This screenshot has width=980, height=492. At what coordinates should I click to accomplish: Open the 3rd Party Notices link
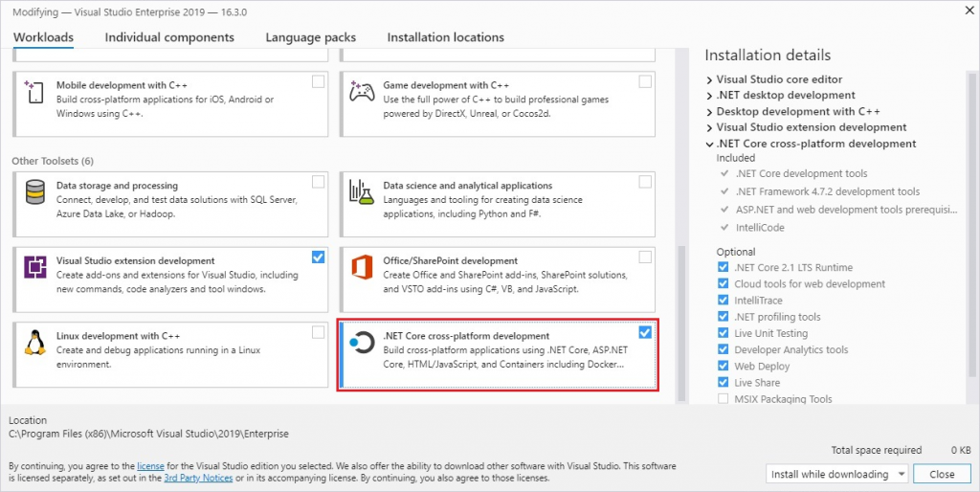coord(198,478)
